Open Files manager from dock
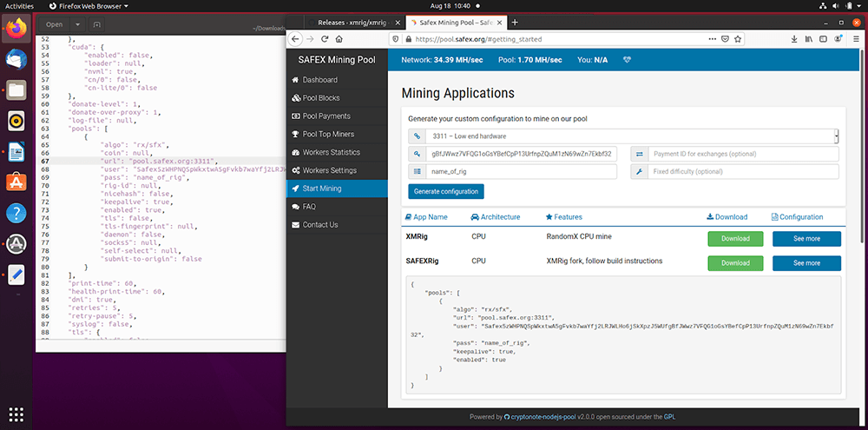The width and height of the screenshot is (868, 430). click(x=16, y=89)
